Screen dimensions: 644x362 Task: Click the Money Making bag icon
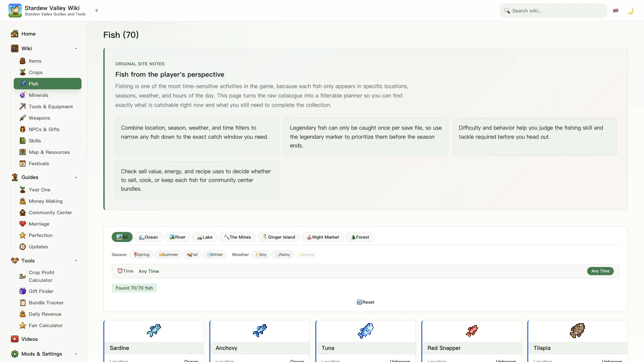(22, 201)
